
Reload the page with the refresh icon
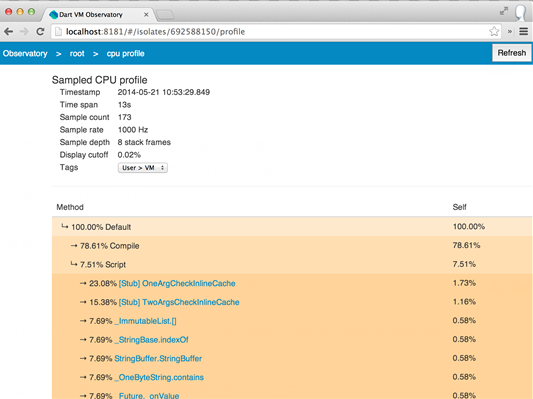coord(40,32)
